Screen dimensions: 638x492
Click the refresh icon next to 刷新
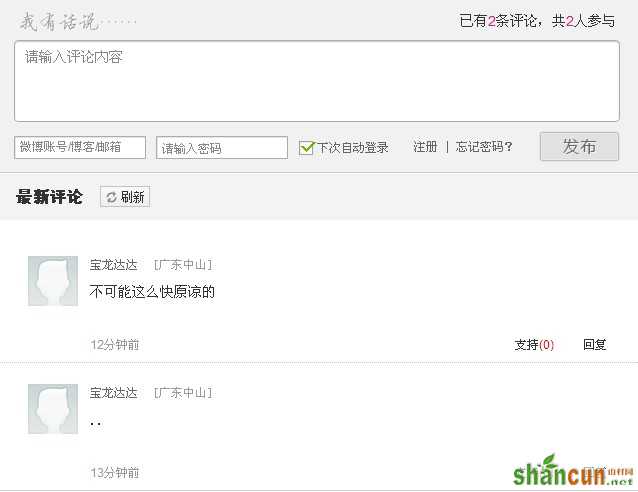pyautogui.click(x=111, y=197)
